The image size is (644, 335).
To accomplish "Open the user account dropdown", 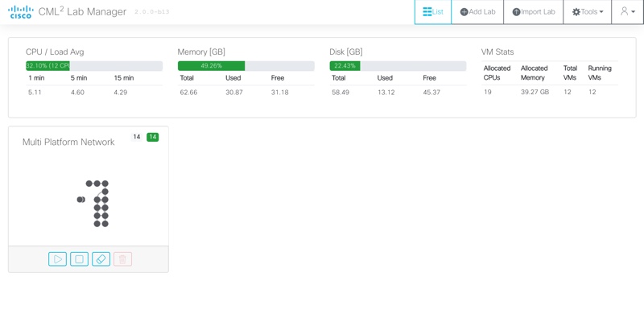I will [627, 12].
